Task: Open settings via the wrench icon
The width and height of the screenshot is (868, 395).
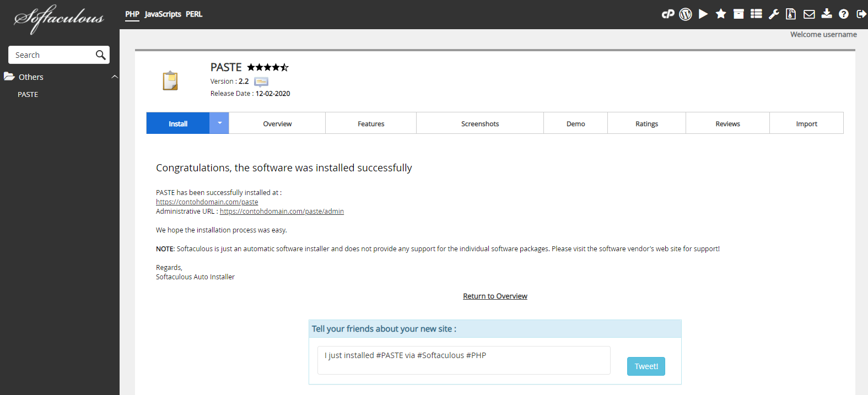Action: tap(774, 14)
